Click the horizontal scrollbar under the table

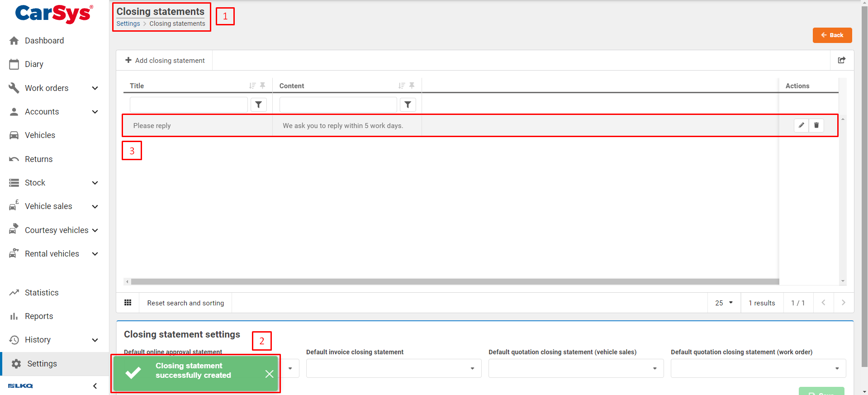point(452,281)
